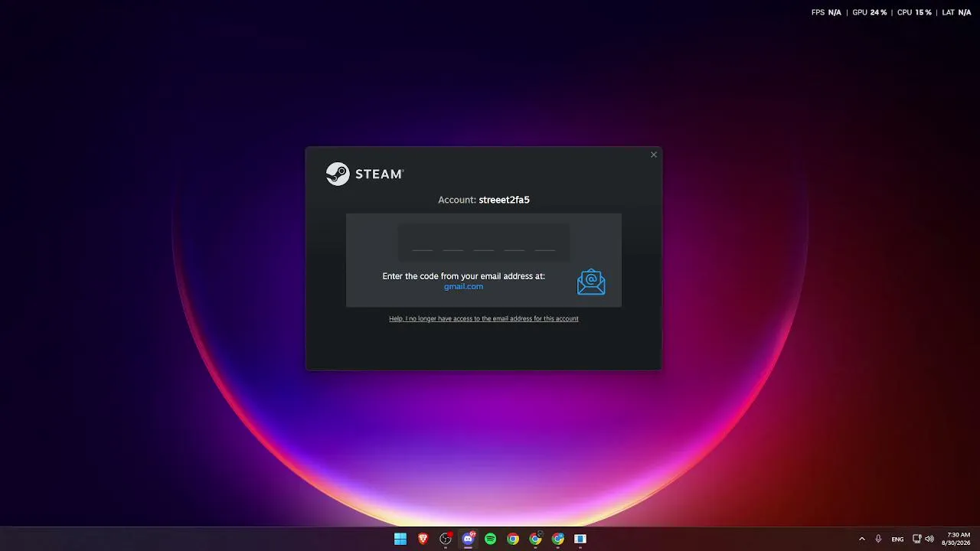This screenshot has height=551, width=980.
Task: Open Spotify from the taskbar
Action: tap(491, 539)
